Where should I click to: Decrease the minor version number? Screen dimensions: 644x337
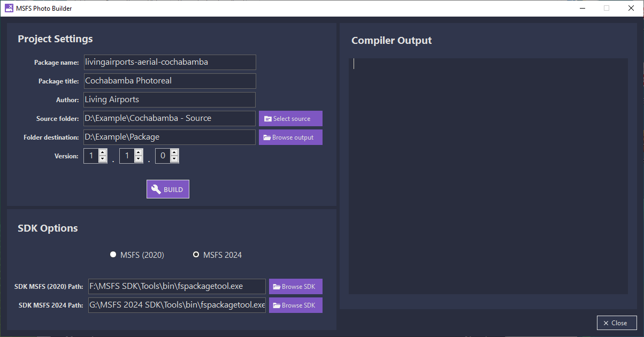point(139,159)
